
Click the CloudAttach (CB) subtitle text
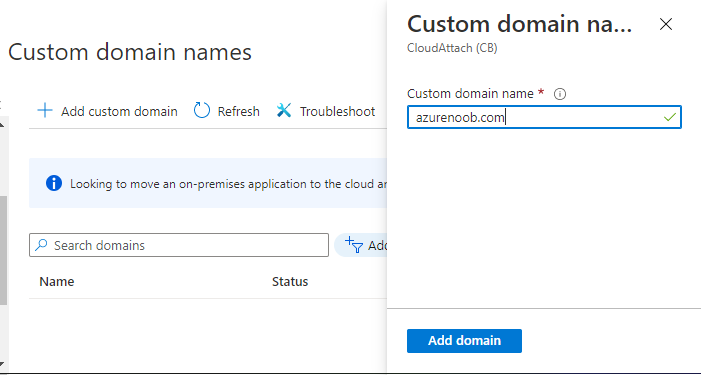click(452, 48)
